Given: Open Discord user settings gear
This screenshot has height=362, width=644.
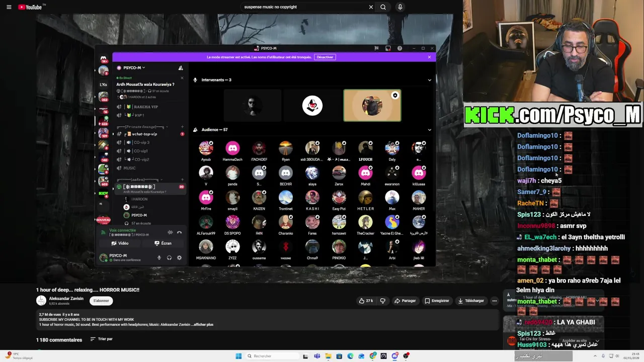Looking at the screenshot, I should click(179, 258).
